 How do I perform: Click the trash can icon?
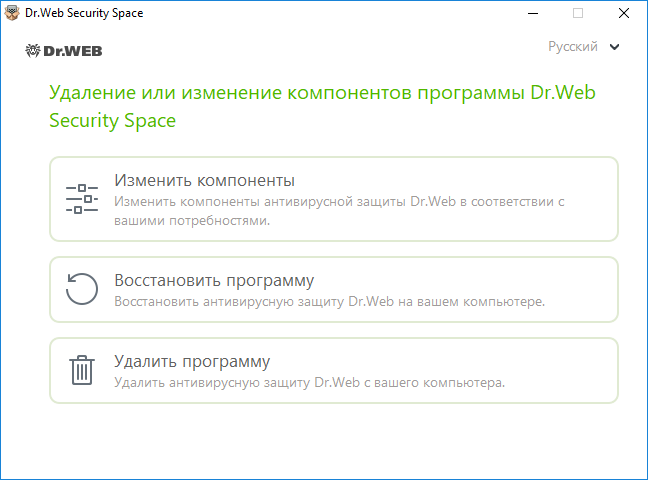click(x=82, y=370)
